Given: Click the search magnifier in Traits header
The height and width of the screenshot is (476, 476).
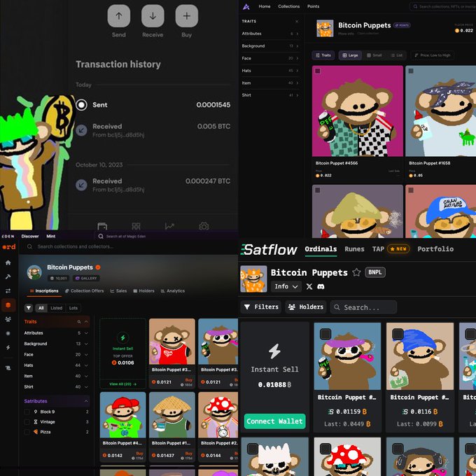Looking at the screenshot, I should (79, 322).
